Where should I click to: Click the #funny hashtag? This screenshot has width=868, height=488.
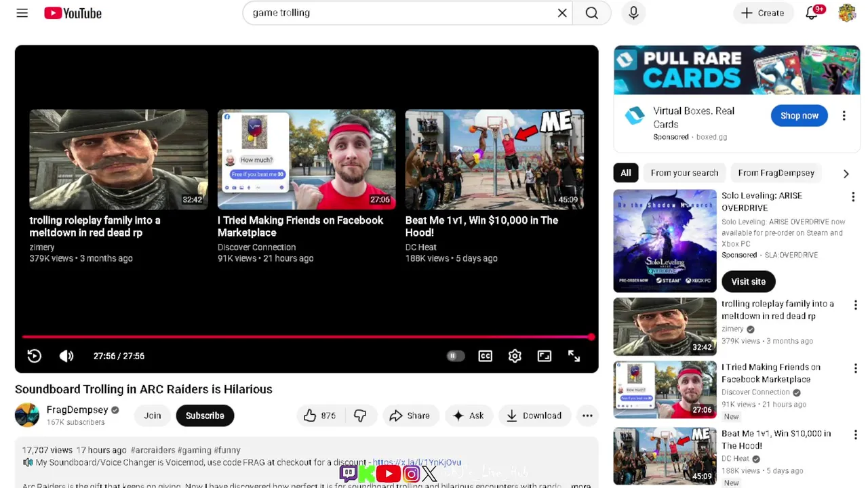tap(226, 450)
